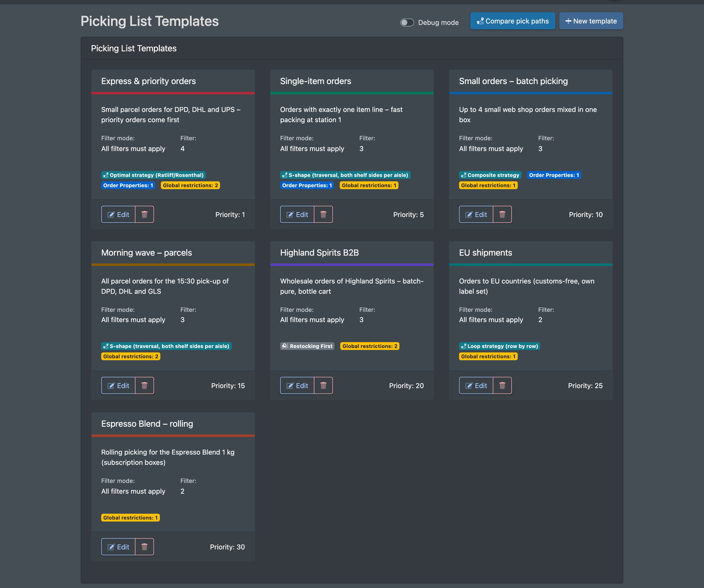Click Order Properties badge in Single-item orders card
This screenshot has width=704, height=588.
(307, 185)
